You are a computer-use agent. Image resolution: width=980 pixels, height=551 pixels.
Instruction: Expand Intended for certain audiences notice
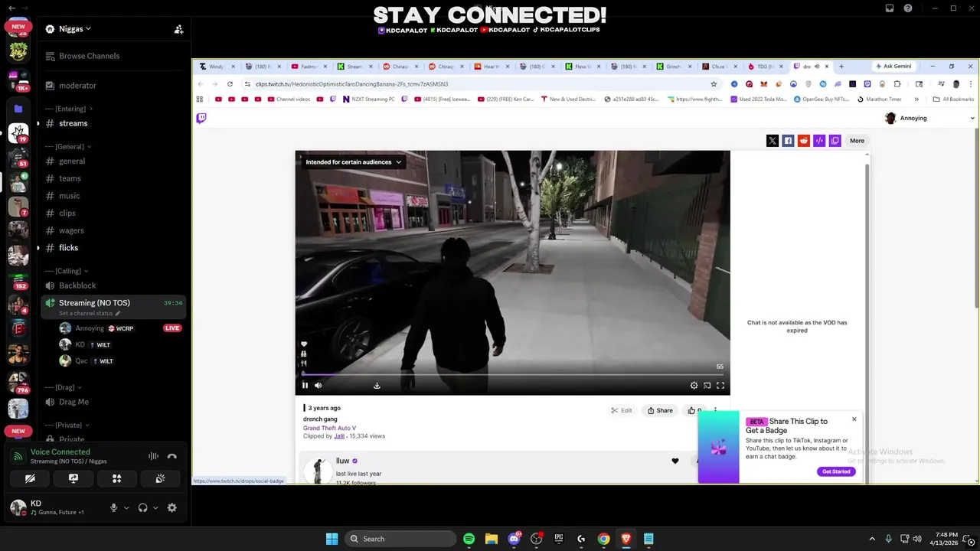[353, 162]
